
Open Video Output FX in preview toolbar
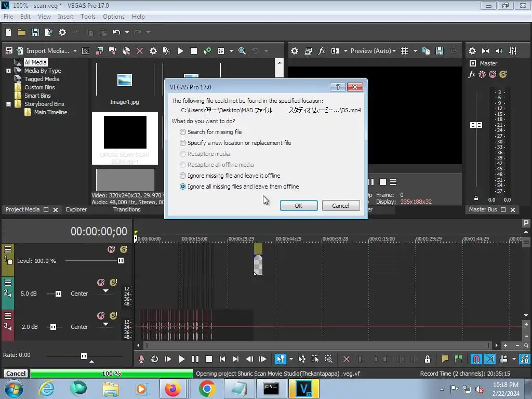pos(321,51)
